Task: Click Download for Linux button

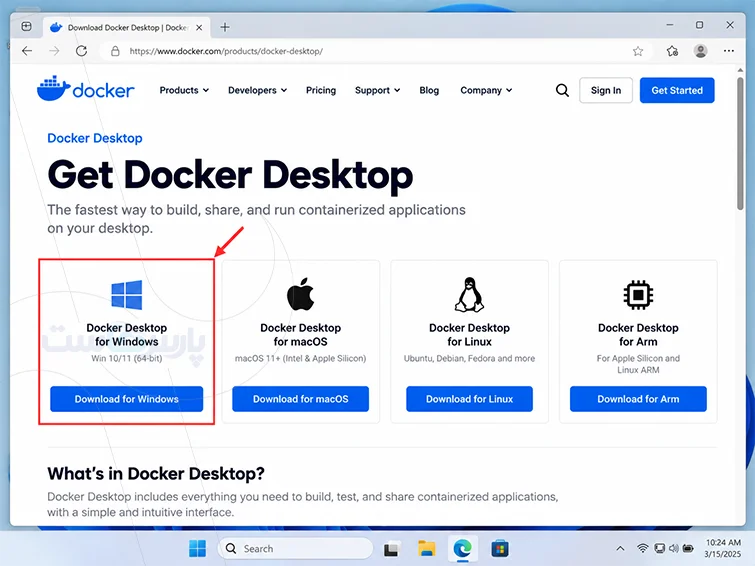Action: [x=469, y=399]
